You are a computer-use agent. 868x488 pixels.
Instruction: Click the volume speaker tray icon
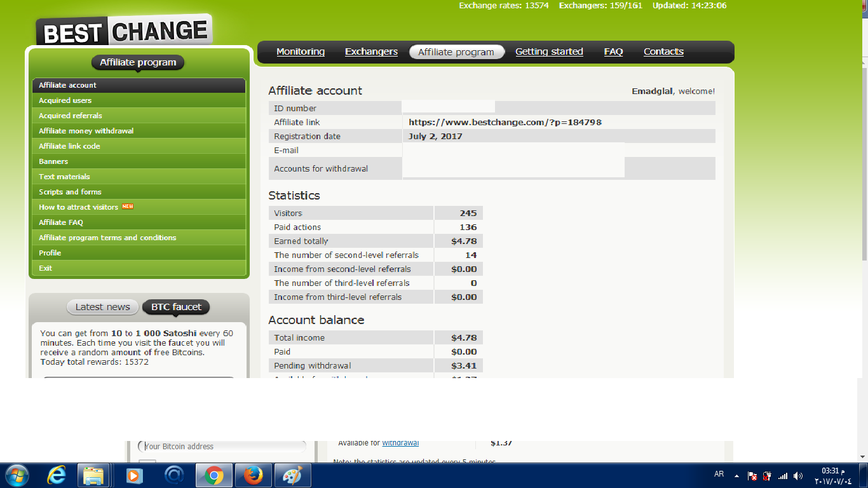point(798,475)
